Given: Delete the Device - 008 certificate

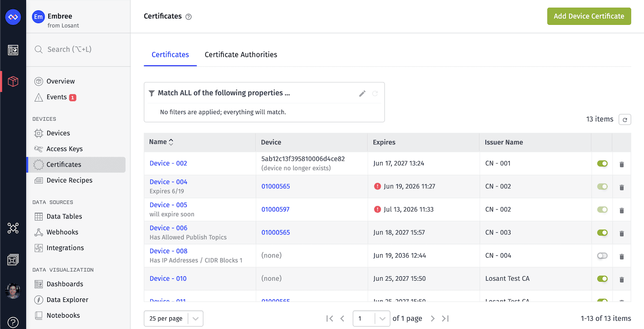Looking at the screenshot, I should [621, 257].
